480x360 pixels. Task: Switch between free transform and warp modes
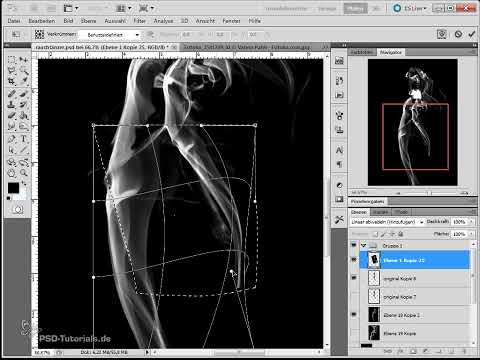point(442,34)
